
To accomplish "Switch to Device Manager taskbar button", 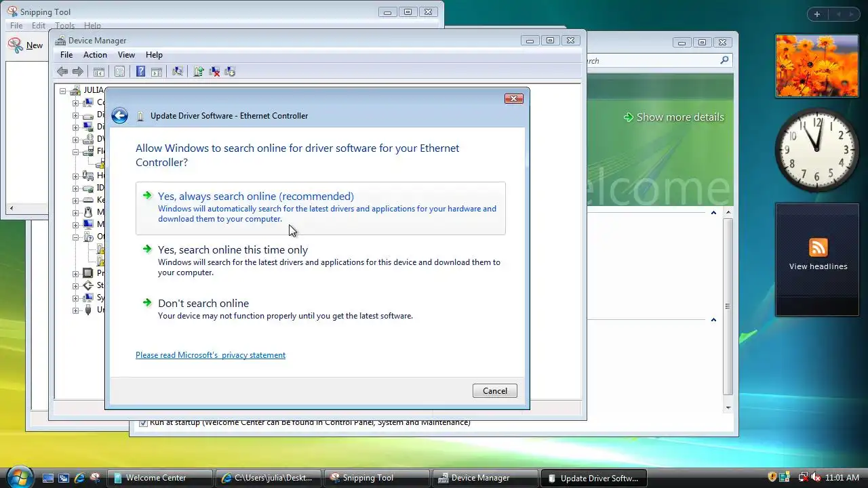I will pyautogui.click(x=486, y=478).
